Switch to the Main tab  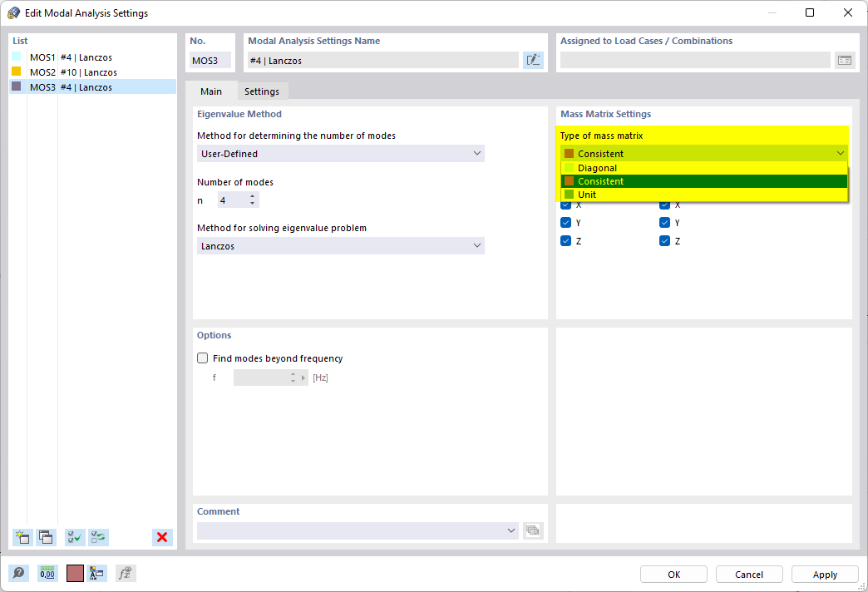pyautogui.click(x=211, y=91)
